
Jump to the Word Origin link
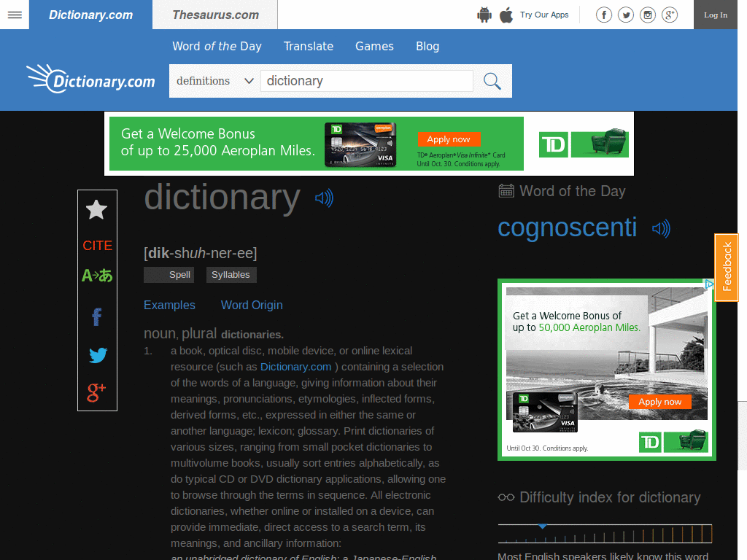(252, 305)
